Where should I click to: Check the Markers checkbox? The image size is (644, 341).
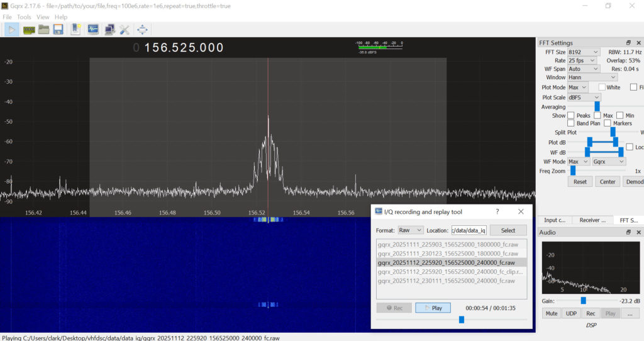coord(608,123)
